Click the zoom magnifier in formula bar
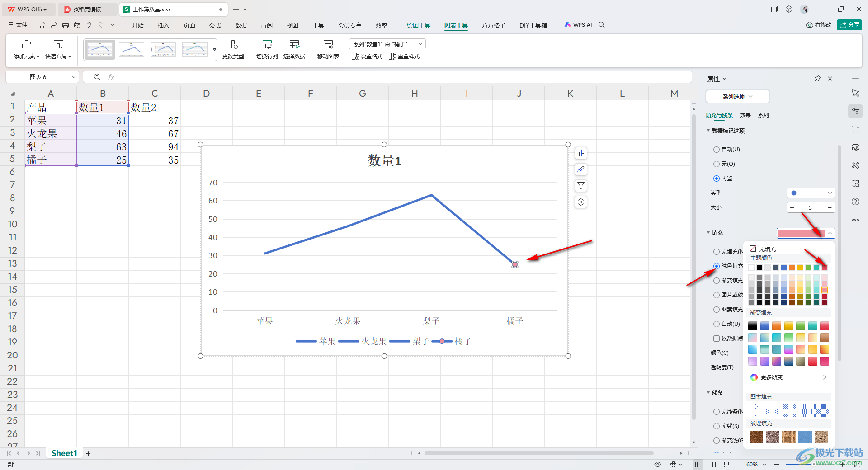This screenshot has height=470, width=868. 97,77
